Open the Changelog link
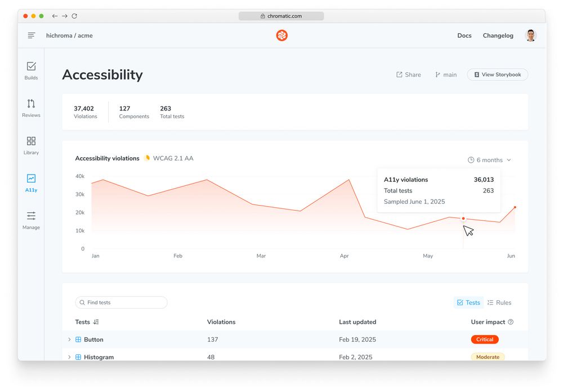The image size is (563, 392). (498, 35)
